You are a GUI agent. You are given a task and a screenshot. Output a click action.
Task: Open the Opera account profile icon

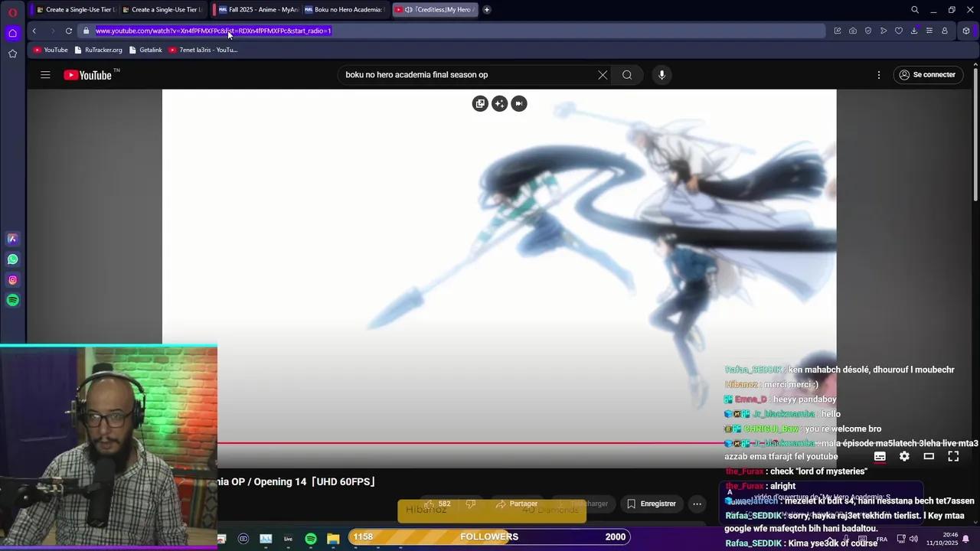tap(945, 31)
